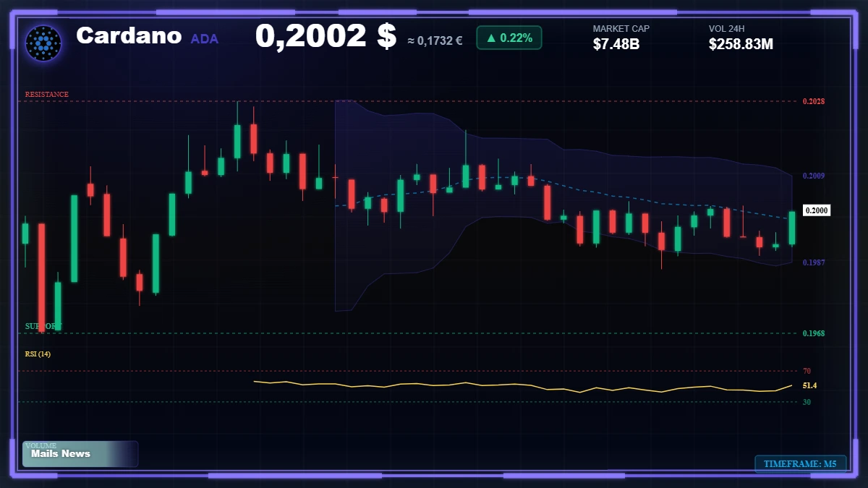Click the RSI (14) indicator label
The height and width of the screenshot is (488, 868).
pos(38,354)
